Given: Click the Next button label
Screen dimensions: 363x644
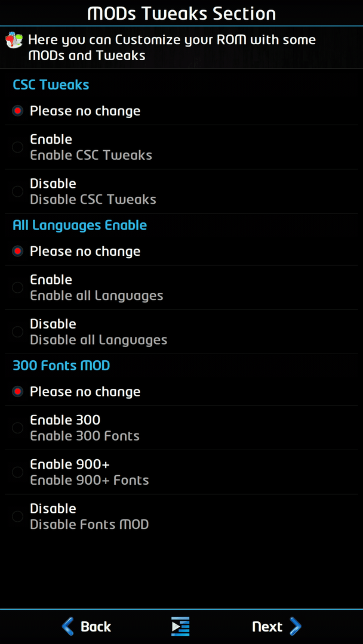Looking at the screenshot, I should tap(267, 627).
